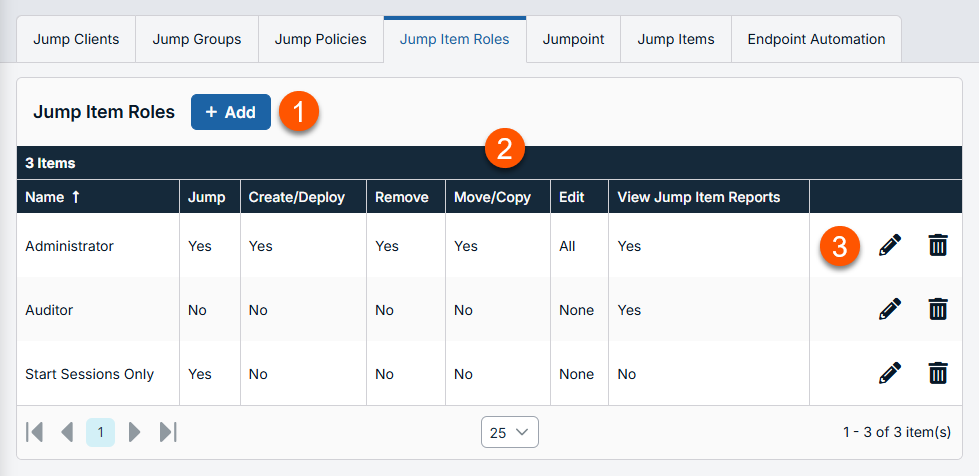Switch to the Jump Clients tab
Screen dimensions: 979x476
(76, 40)
